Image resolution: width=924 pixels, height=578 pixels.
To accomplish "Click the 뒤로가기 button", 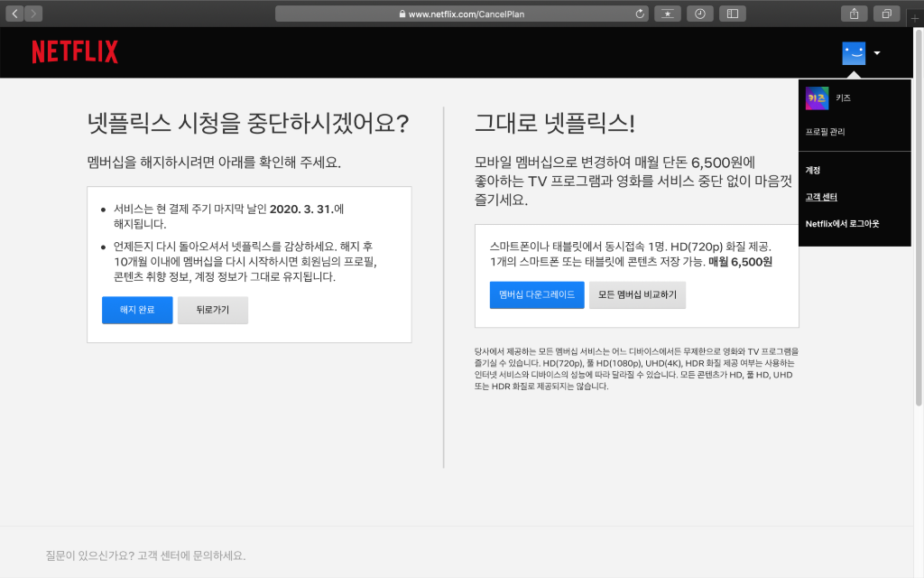I will [213, 310].
